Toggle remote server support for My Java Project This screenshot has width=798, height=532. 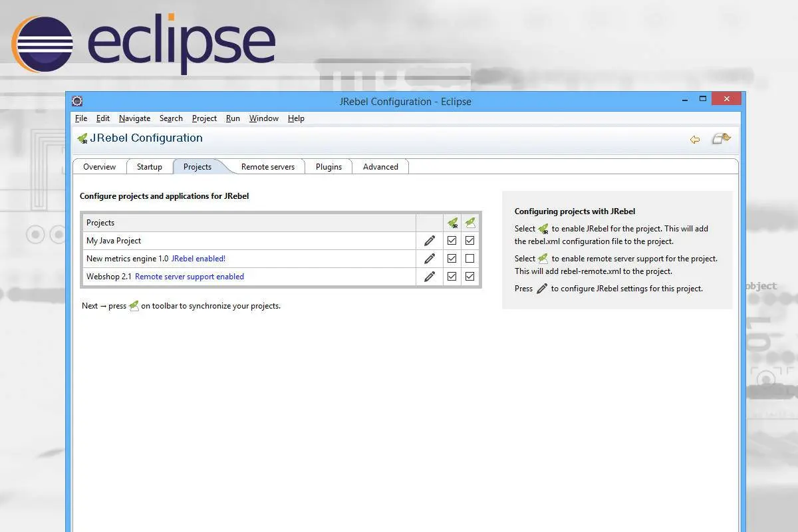pyautogui.click(x=470, y=241)
